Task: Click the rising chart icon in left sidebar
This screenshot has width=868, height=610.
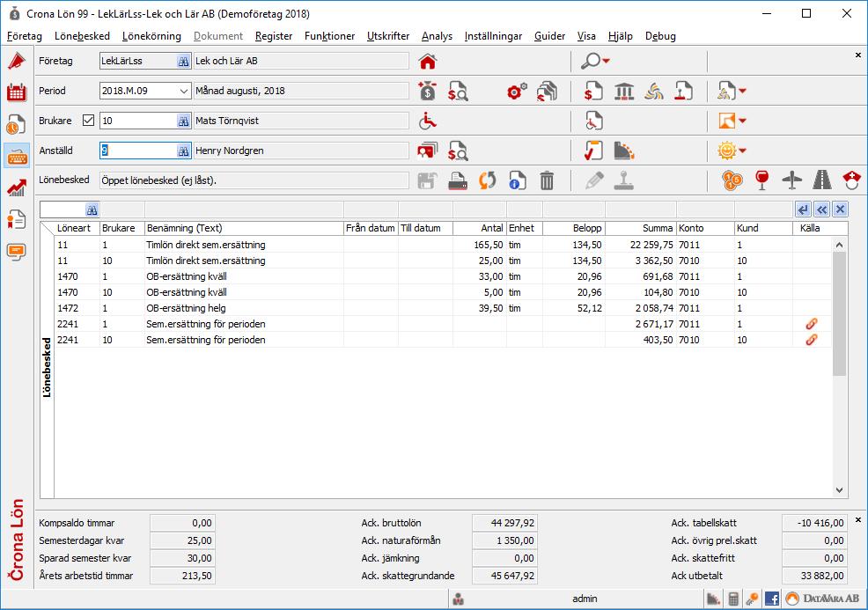Action: click(x=17, y=187)
